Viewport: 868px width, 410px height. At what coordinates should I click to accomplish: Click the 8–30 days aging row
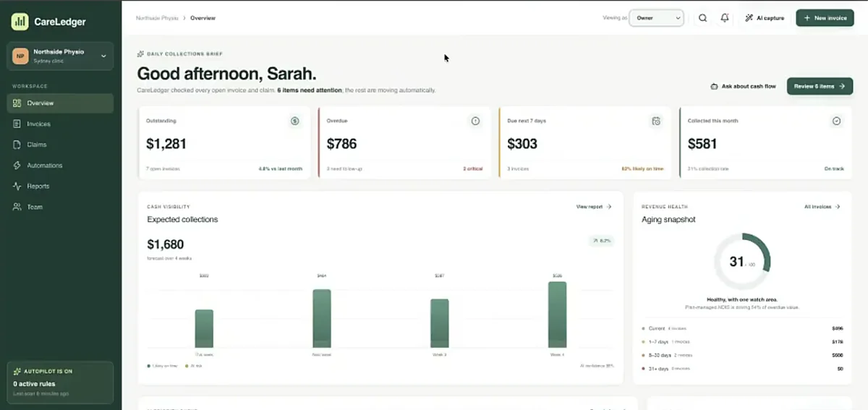(742, 355)
